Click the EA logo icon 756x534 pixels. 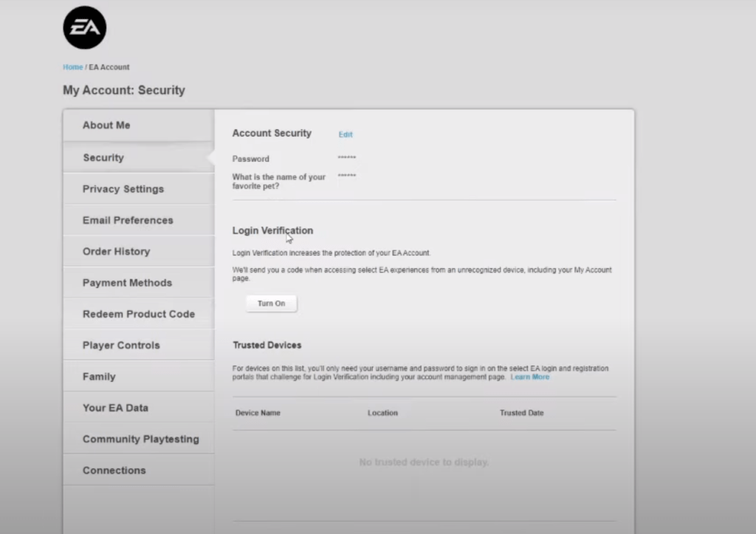pyautogui.click(x=84, y=27)
